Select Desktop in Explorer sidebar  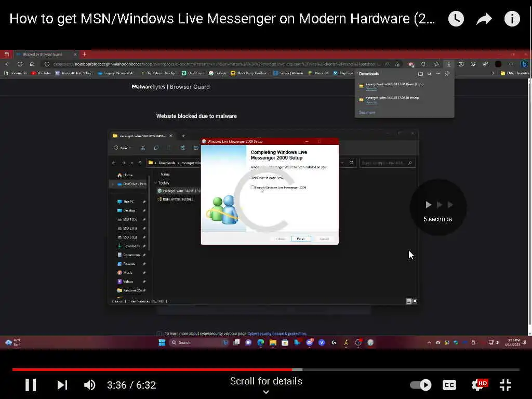tap(126, 210)
